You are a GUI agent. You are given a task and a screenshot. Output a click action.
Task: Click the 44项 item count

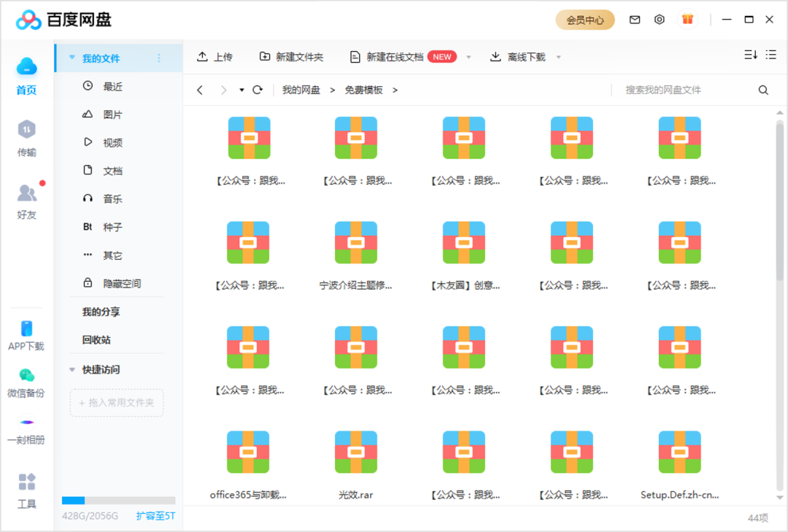coord(758,518)
